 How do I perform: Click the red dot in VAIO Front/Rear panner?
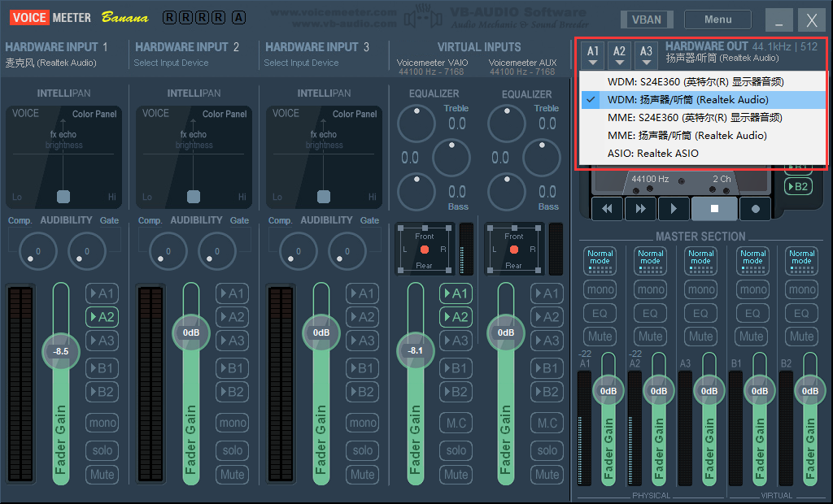tap(425, 250)
